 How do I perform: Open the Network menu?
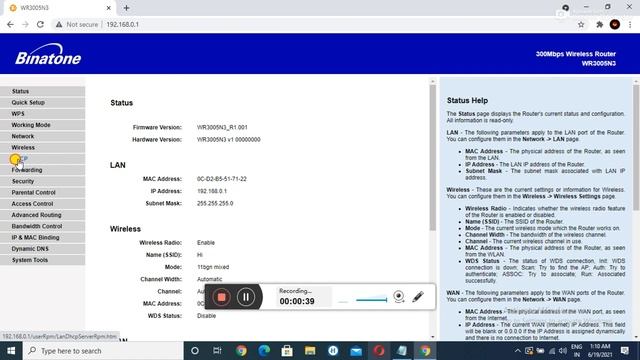pyautogui.click(x=42, y=136)
